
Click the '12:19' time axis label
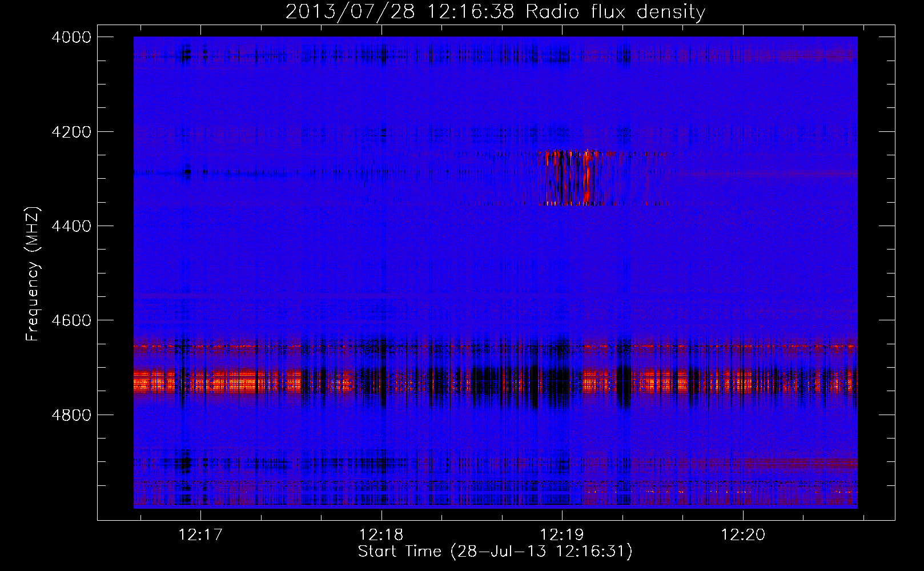coord(562,534)
